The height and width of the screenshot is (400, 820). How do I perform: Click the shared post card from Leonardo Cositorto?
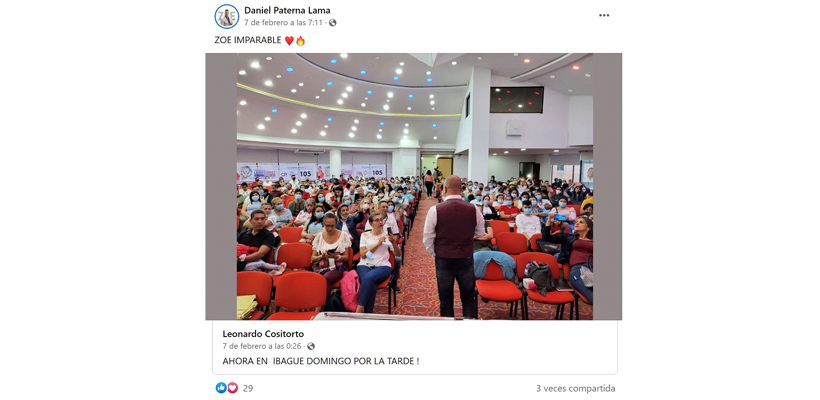pos(415,347)
